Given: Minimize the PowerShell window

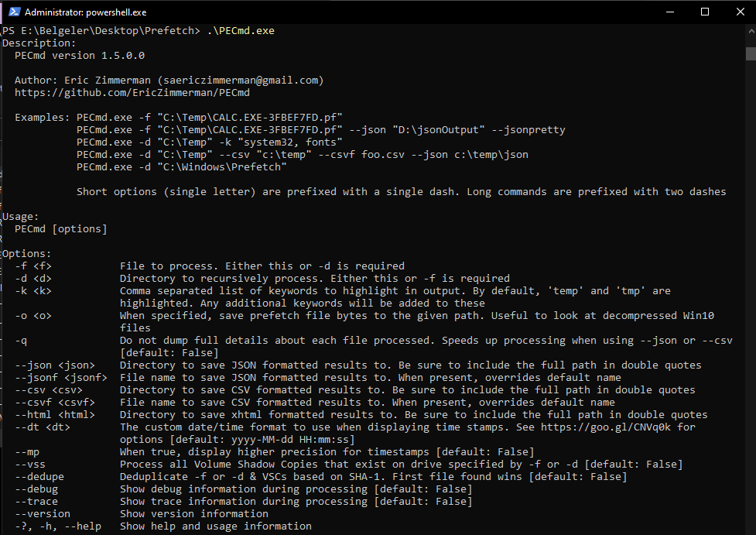Looking at the screenshot, I should tap(669, 12).
